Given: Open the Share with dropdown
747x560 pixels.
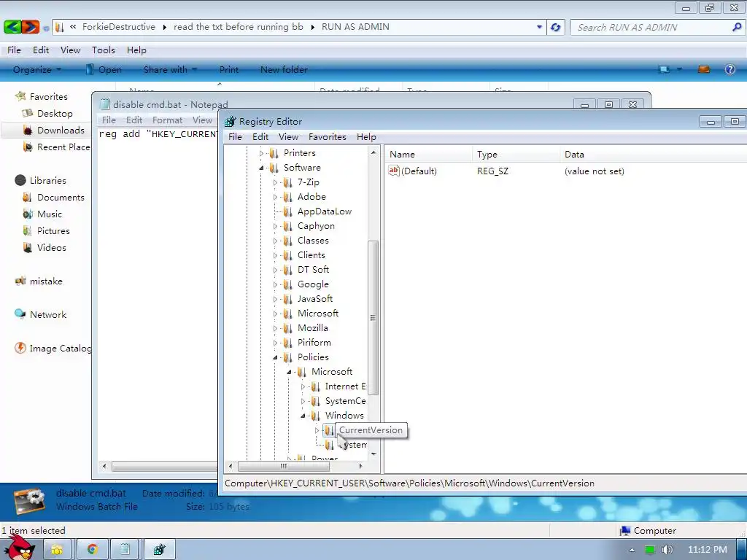Looking at the screenshot, I should [x=170, y=69].
